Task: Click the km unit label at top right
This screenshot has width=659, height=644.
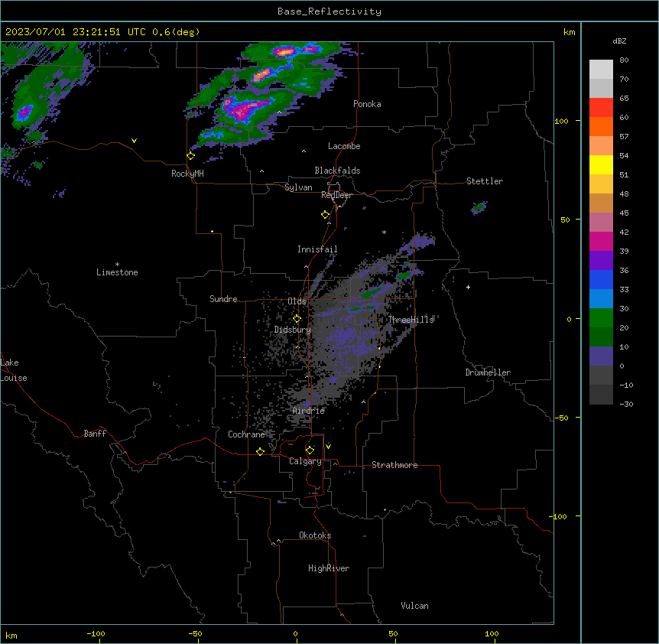Action: 570,32
